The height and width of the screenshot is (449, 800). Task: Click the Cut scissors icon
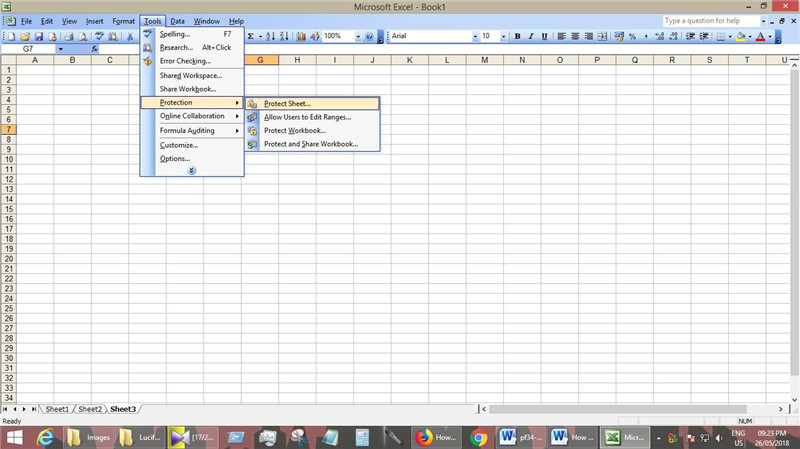point(130,36)
